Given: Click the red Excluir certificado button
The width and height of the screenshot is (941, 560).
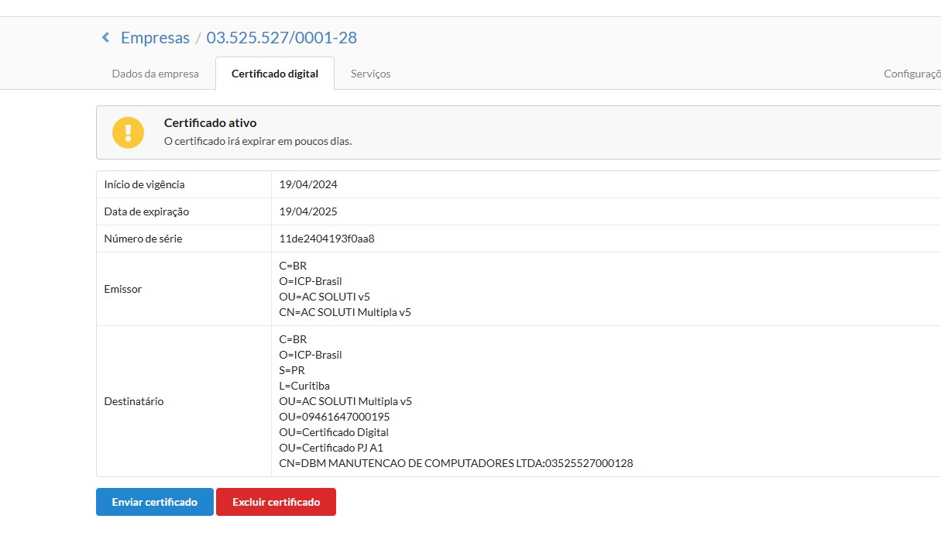Looking at the screenshot, I should pyautogui.click(x=276, y=502).
